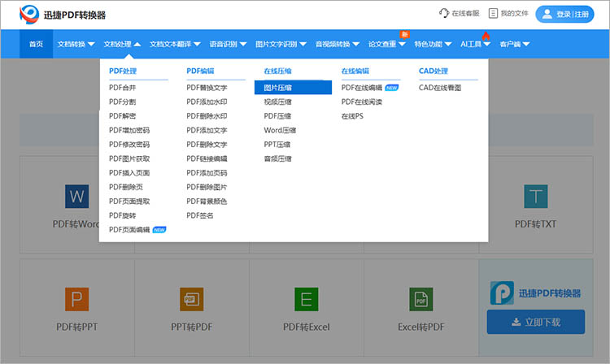The height and width of the screenshot is (364, 610).
Task: Select 音频压缩 menu item
Action: click(x=277, y=158)
